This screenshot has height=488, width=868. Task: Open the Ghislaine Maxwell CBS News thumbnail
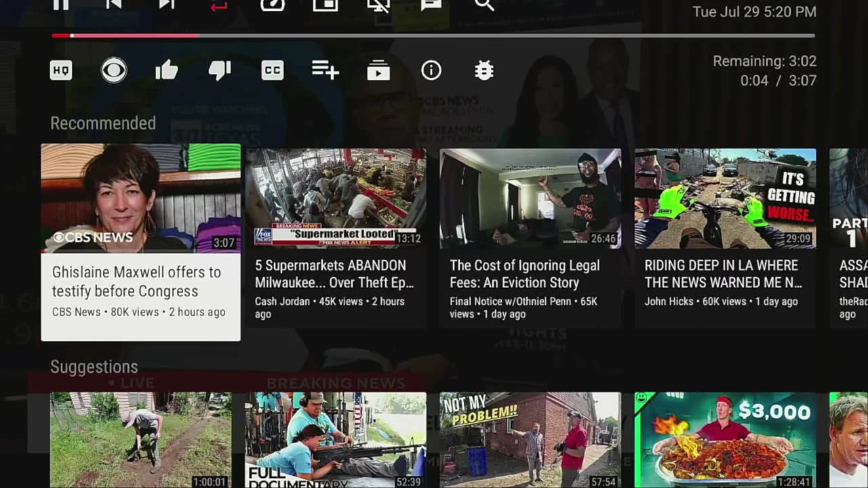(141, 198)
